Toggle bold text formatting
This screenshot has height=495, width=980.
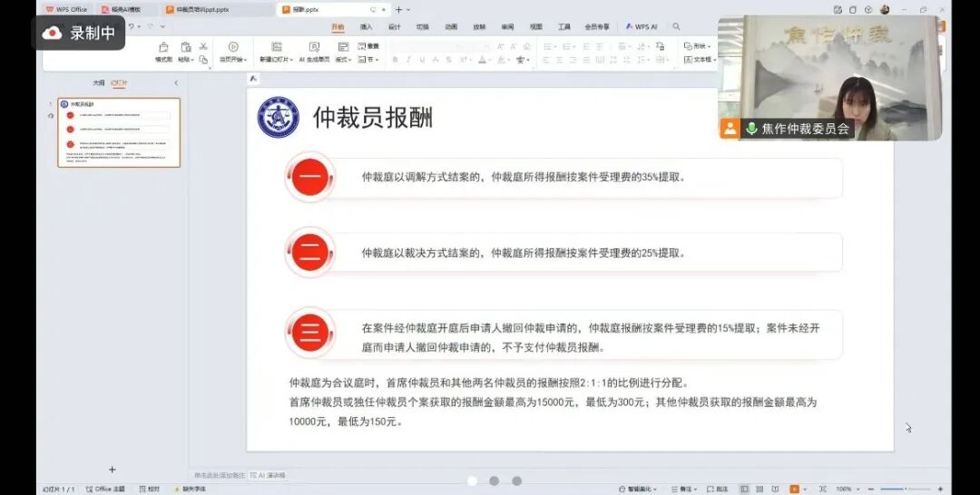[x=396, y=60]
